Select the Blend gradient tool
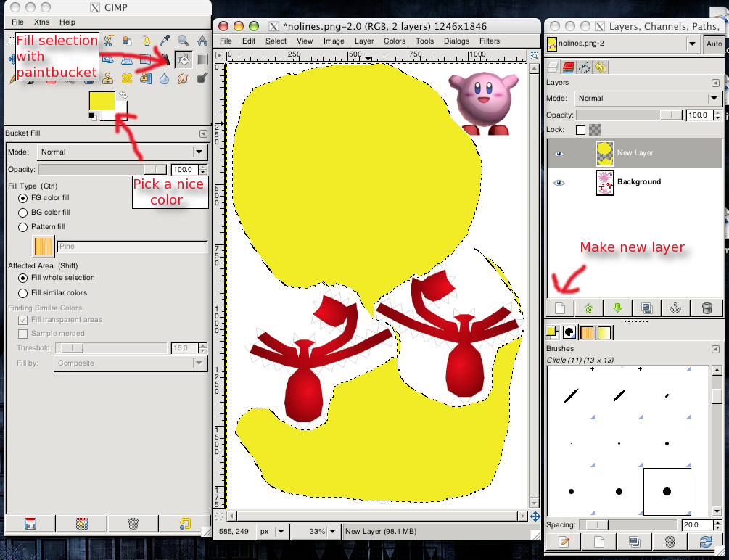Screen dimensions: 729x560 click(202, 59)
